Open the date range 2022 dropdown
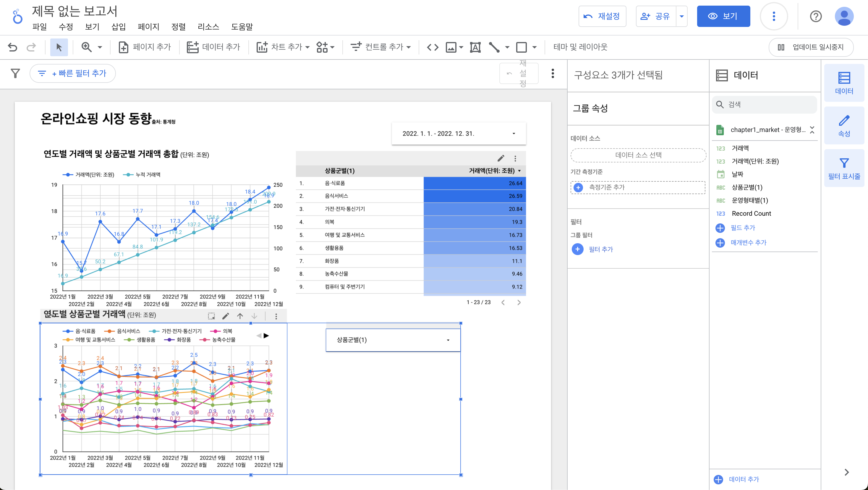 [x=458, y=133]
